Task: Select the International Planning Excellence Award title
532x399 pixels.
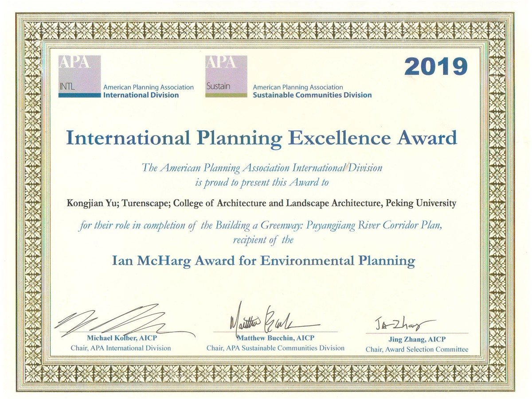Action: 262,138
